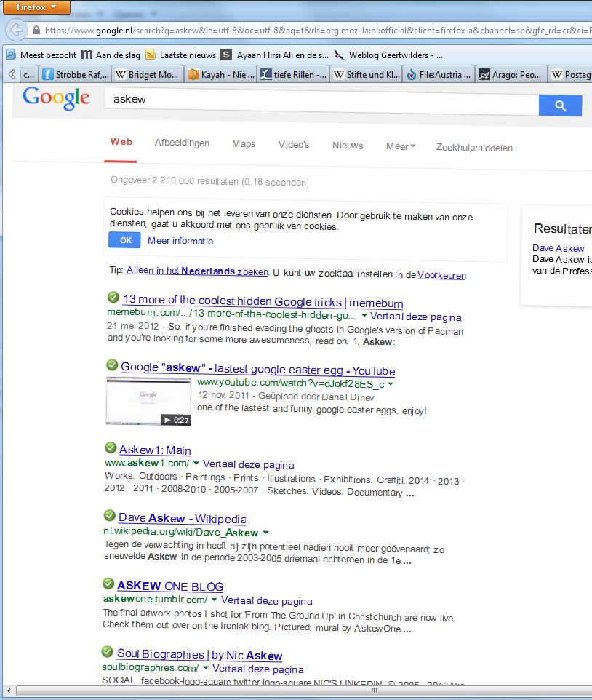Screen dimensions: 592x700
Task: Switch to the Postag tab
Action: pyautogui.click(x=571, y=74)
